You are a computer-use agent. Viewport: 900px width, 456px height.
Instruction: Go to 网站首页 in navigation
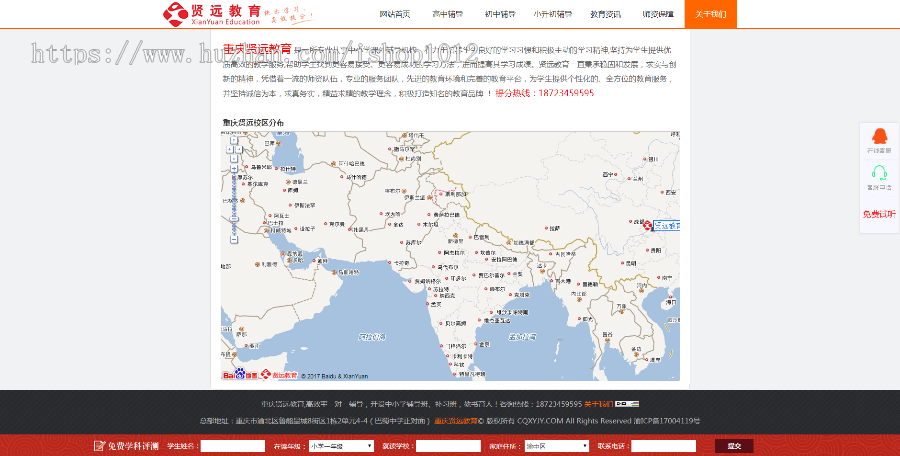pos(395,14)
